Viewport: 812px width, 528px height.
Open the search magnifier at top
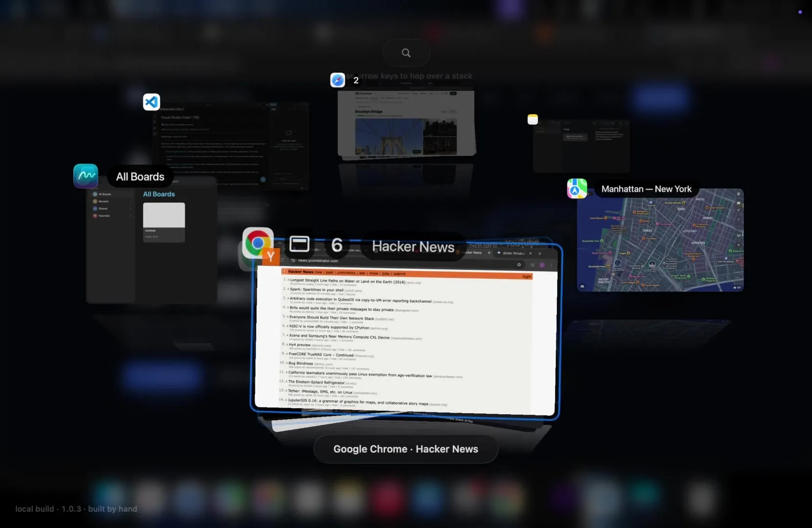point(406,53)
